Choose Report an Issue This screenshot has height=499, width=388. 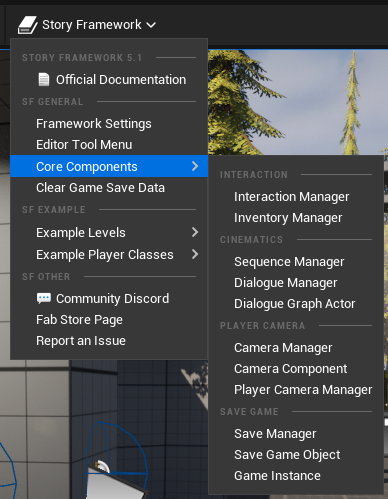[109, 341]
